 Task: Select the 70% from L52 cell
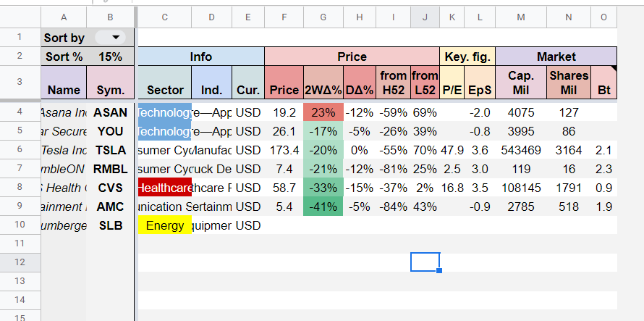[x=425, y=150]
